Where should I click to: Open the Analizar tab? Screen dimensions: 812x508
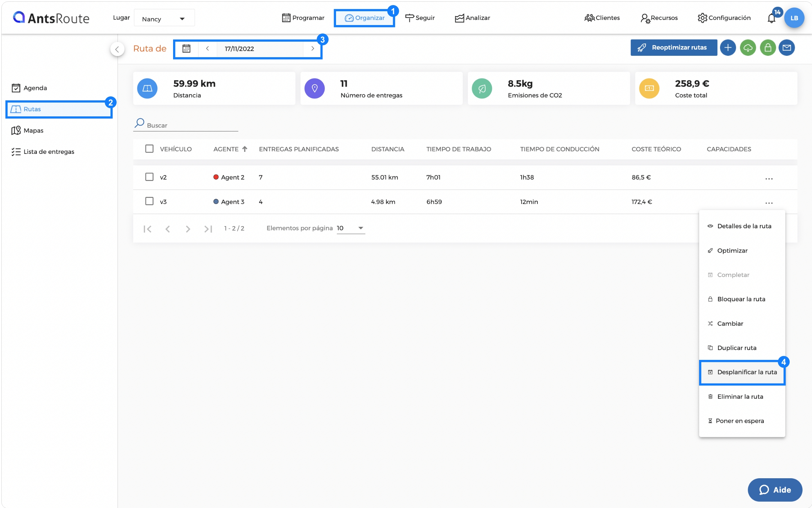(x=472, y=18)
